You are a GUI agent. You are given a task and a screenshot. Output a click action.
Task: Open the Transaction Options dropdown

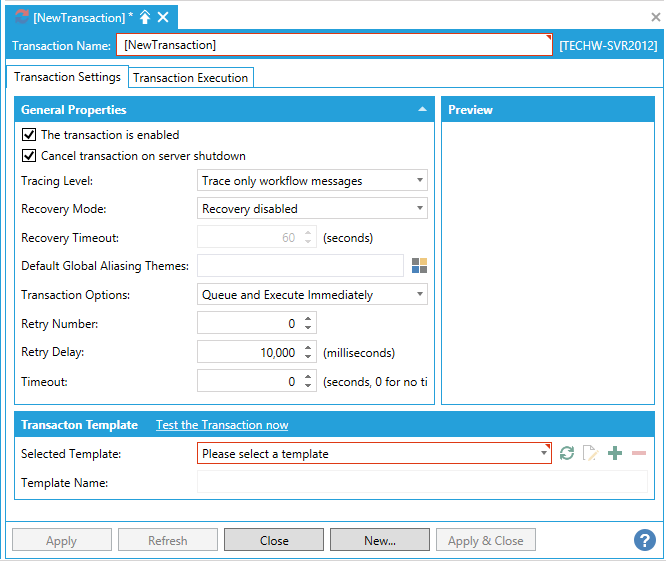(x=313, y=295)
